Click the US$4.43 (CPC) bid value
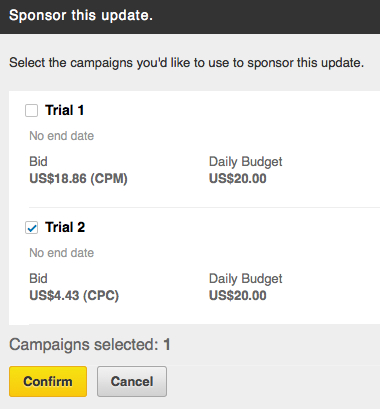Screen dimensions: 380x409 coord(74,296)
